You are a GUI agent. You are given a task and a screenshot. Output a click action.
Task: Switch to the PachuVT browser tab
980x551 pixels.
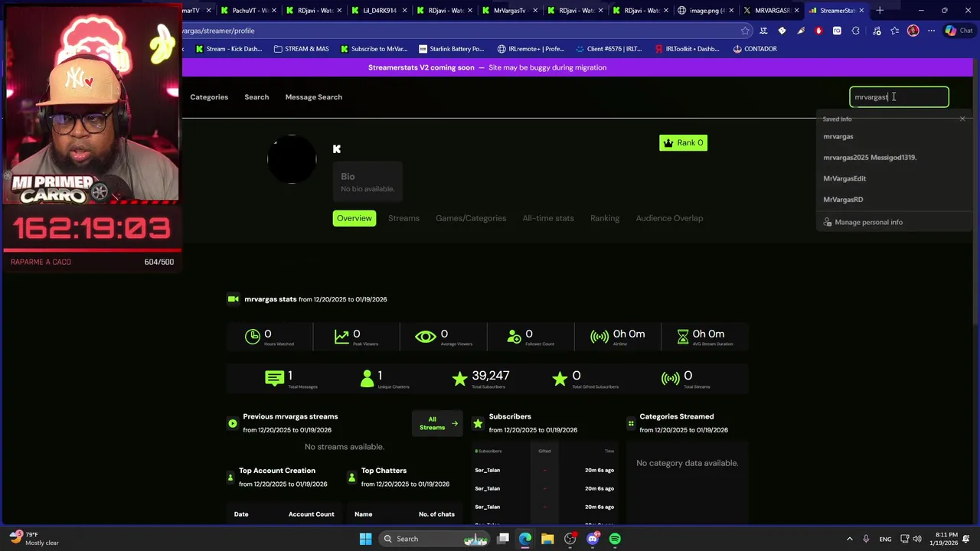tap(249, 11)
